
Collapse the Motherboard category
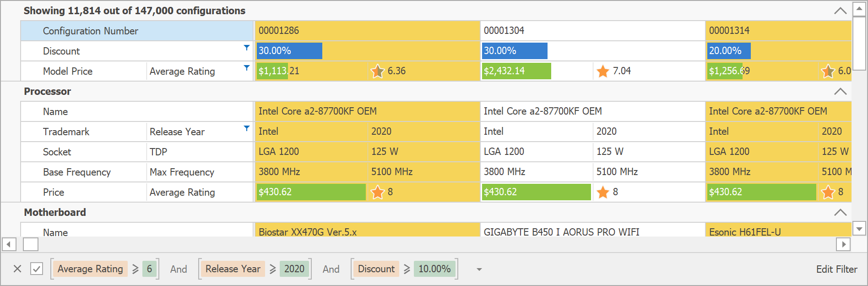(x=840, y=212)
